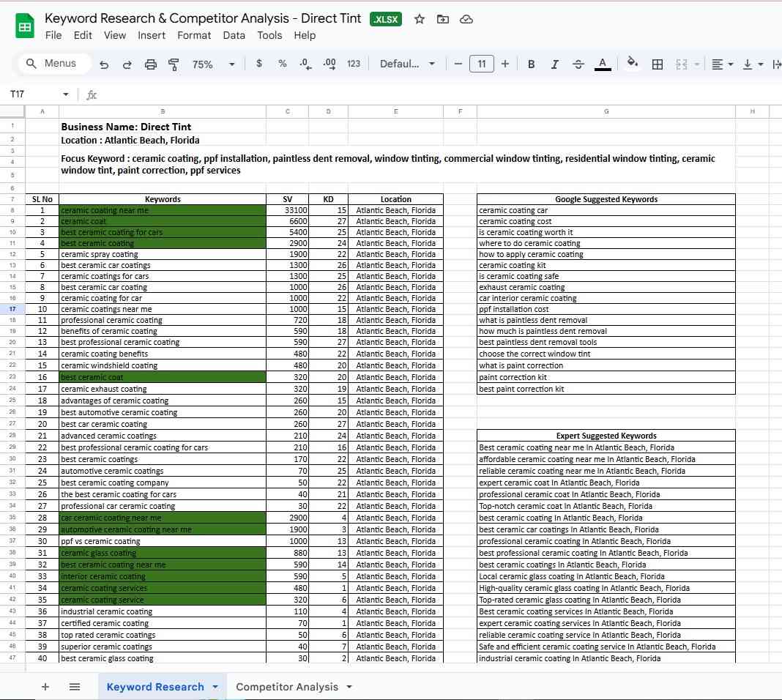Click the 'Expert Suggested Keywords' header cell

(x=606, y=436)
